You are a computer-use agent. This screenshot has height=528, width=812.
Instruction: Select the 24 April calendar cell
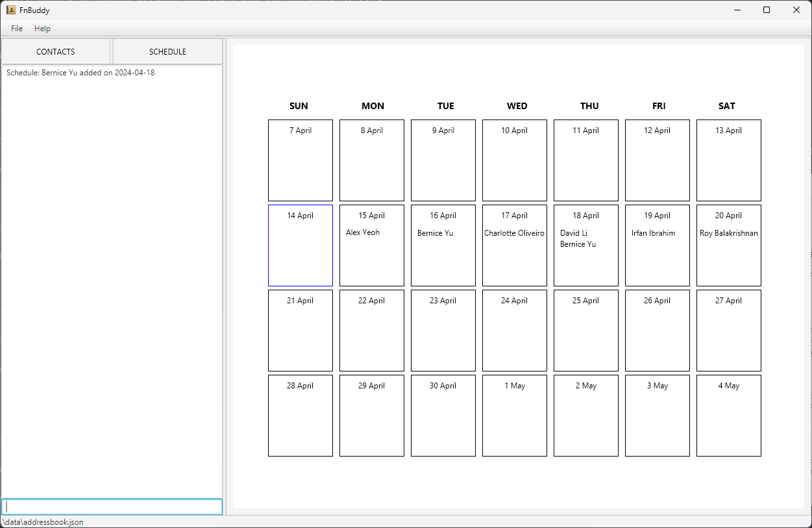point(515,331)
